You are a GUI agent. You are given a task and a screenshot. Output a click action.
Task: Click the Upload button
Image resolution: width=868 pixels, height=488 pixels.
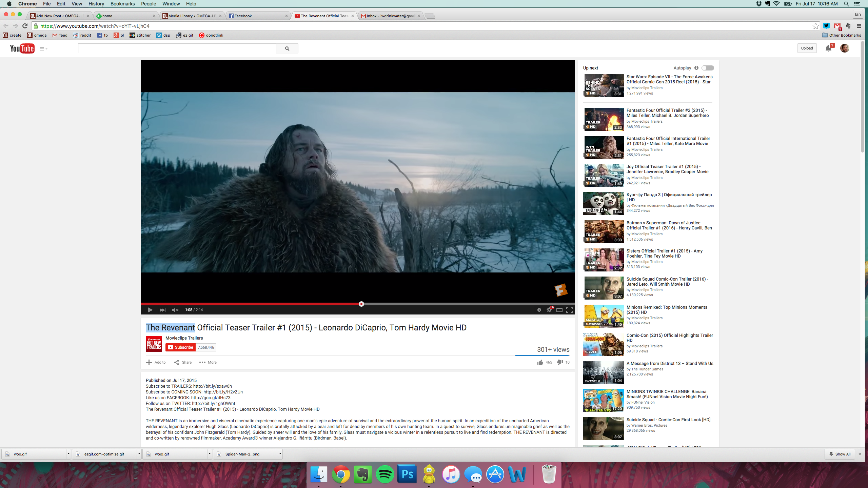[807, 48]
